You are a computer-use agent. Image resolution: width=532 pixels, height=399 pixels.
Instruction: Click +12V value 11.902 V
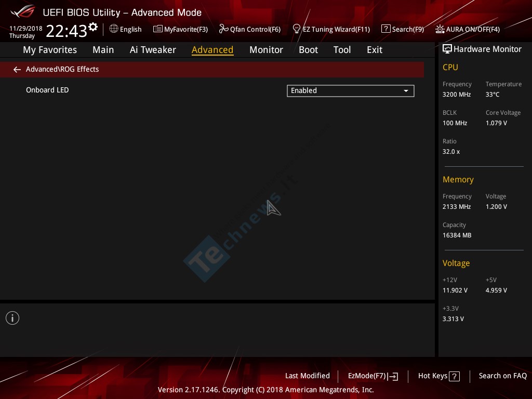coord(455,290)
